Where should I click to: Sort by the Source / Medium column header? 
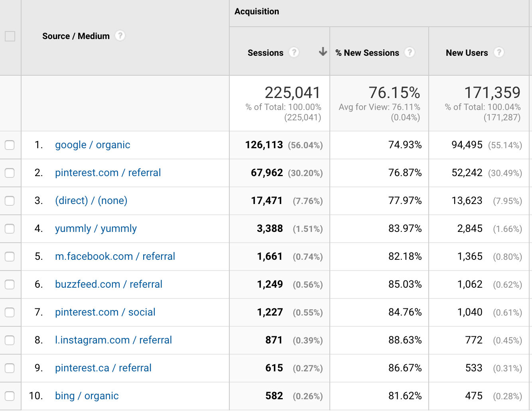pyautogui.click(x=76, y=36)
